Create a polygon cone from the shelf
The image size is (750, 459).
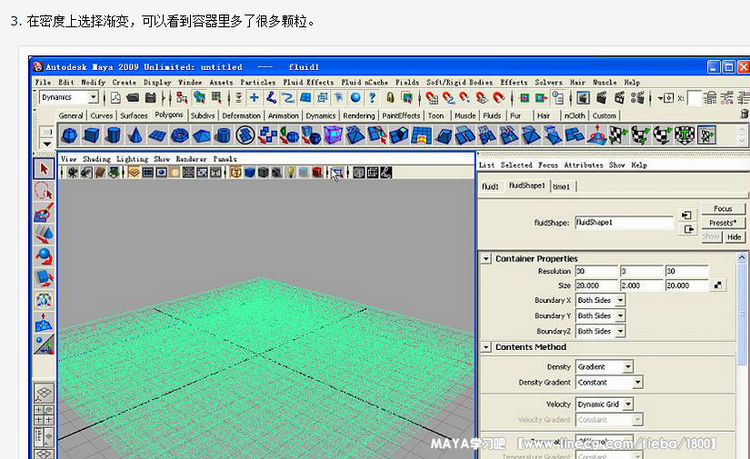(135, 135)
